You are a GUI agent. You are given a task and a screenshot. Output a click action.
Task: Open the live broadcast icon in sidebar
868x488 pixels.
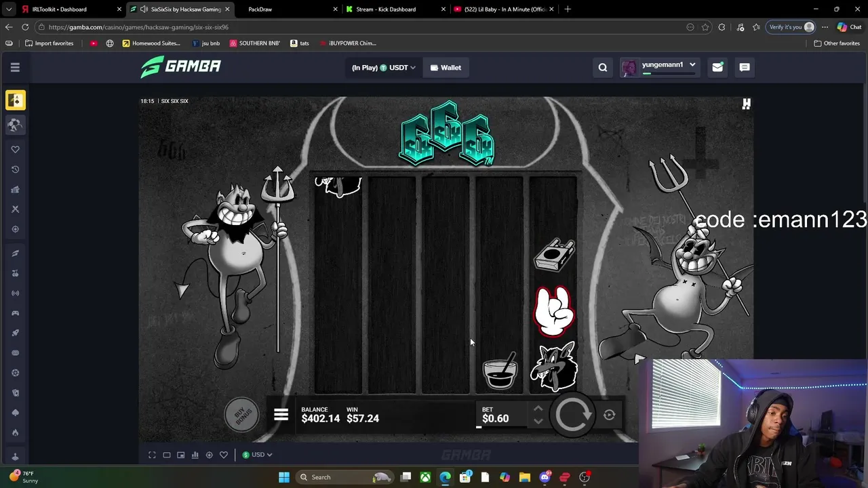tap(15, 293)
